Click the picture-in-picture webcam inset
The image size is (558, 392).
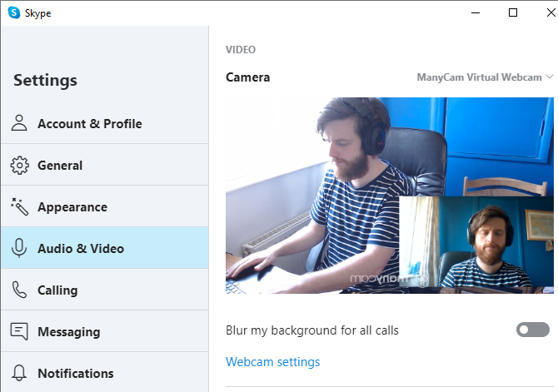(x=476, y=245)
